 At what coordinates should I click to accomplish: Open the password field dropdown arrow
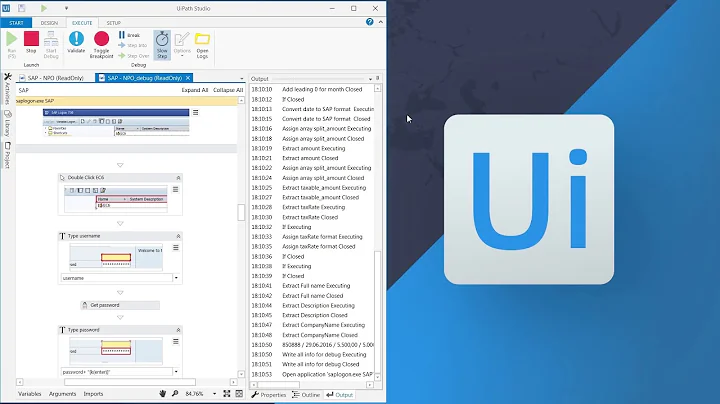pos(176,372)
